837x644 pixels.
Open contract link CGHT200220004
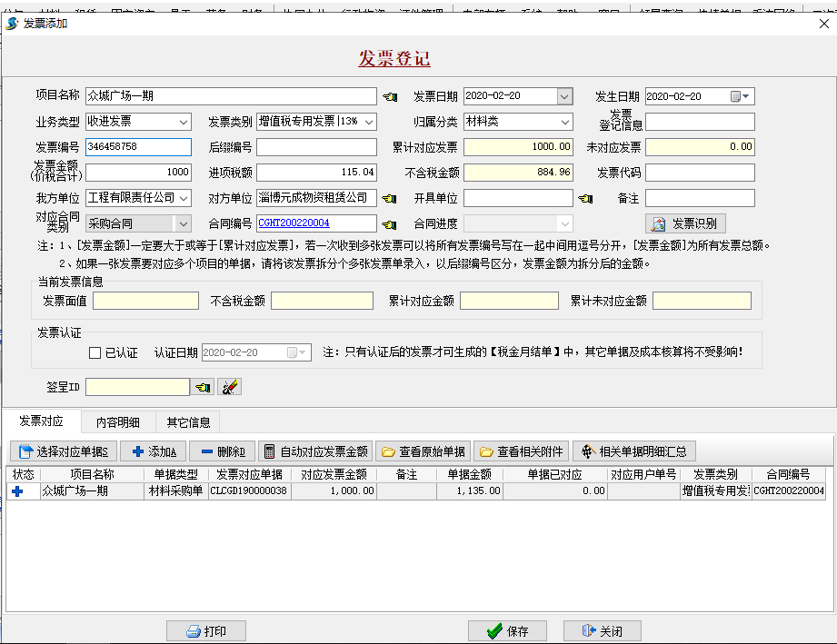pyautogui.click(x=294, y=223)
